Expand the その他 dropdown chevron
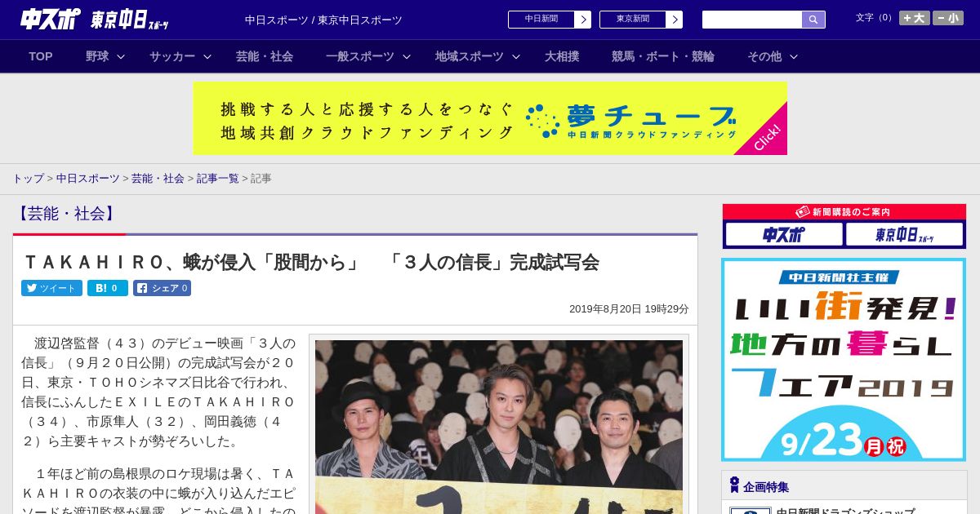 point(794,56)
